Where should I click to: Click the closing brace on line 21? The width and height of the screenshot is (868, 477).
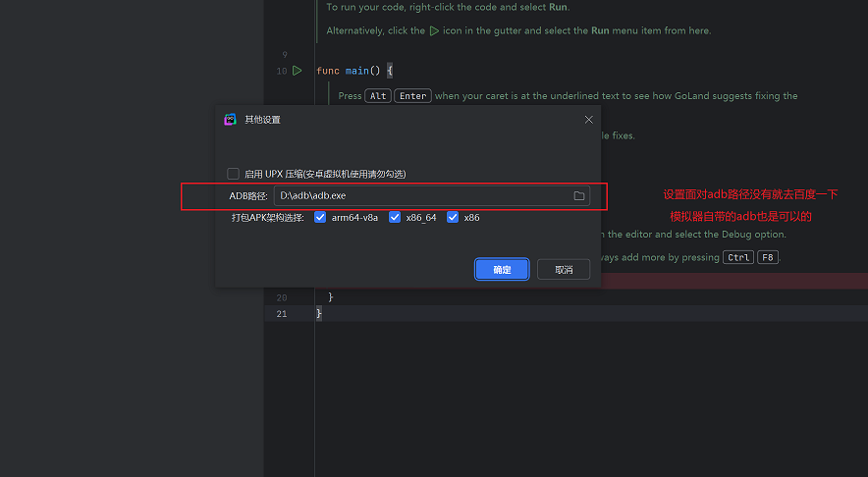click(x=319, y=314)
